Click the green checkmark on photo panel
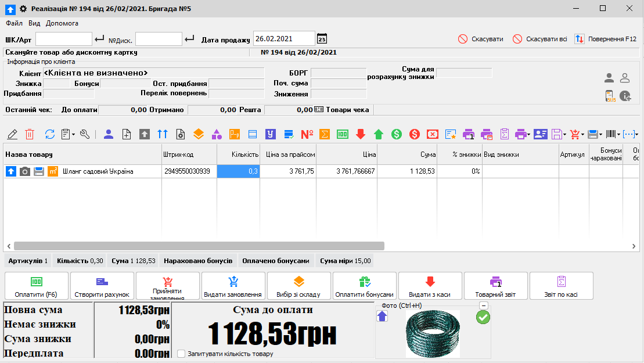This screenshot has width=644, height=363. click(483, 317)
